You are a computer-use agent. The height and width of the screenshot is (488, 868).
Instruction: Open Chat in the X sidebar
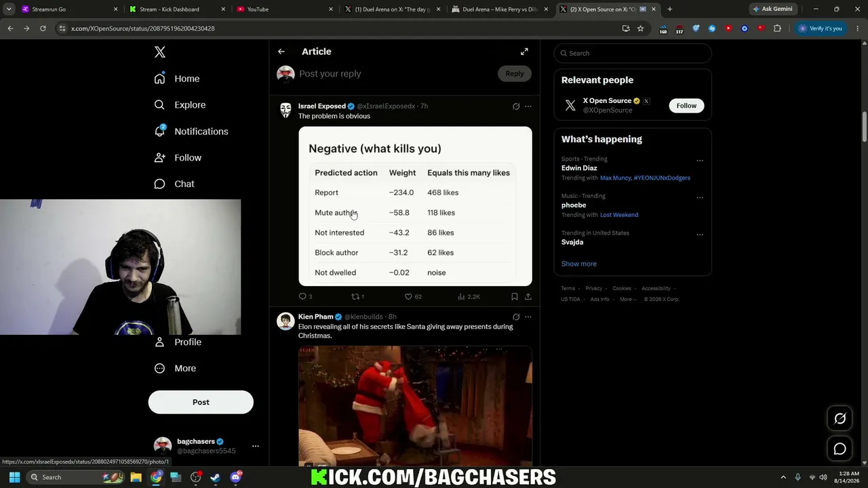(x=174, y=184)
